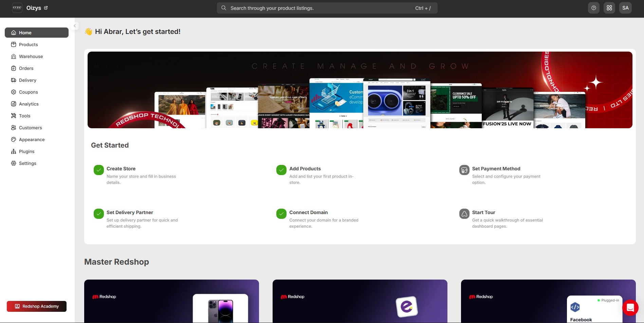Click the Orders clipboard icon
Image resolution: width=644 pixels, height=323 pixels.
(x=14, y=68)
